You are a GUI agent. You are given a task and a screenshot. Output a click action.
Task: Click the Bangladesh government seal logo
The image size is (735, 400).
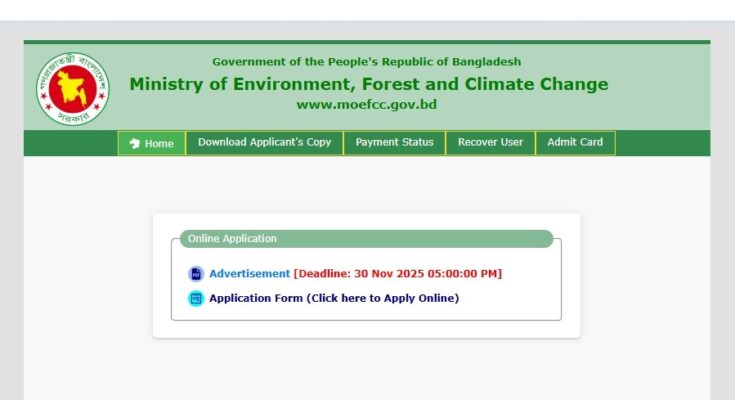point(72,88)
